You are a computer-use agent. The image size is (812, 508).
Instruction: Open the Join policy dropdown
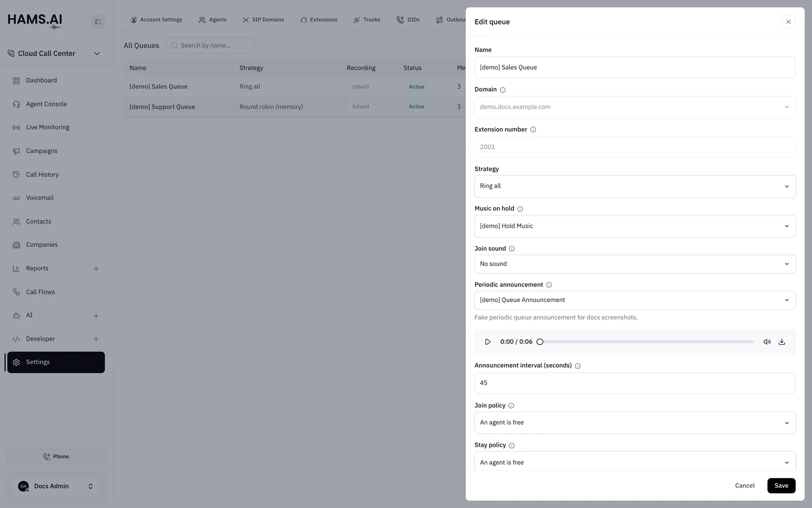[635, 423]
